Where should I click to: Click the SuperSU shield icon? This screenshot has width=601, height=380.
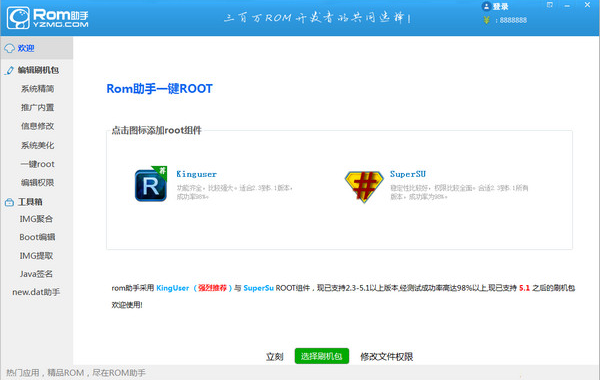[364, 186]
